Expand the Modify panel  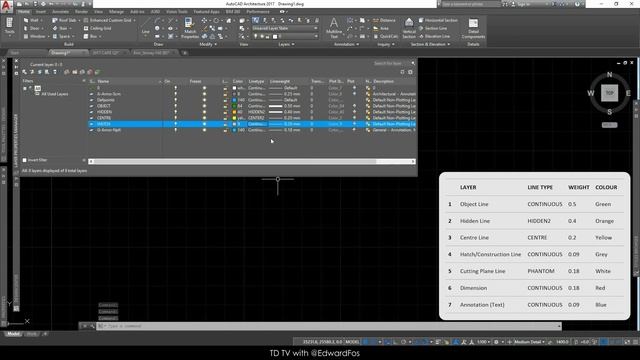[x=208, y=44]
